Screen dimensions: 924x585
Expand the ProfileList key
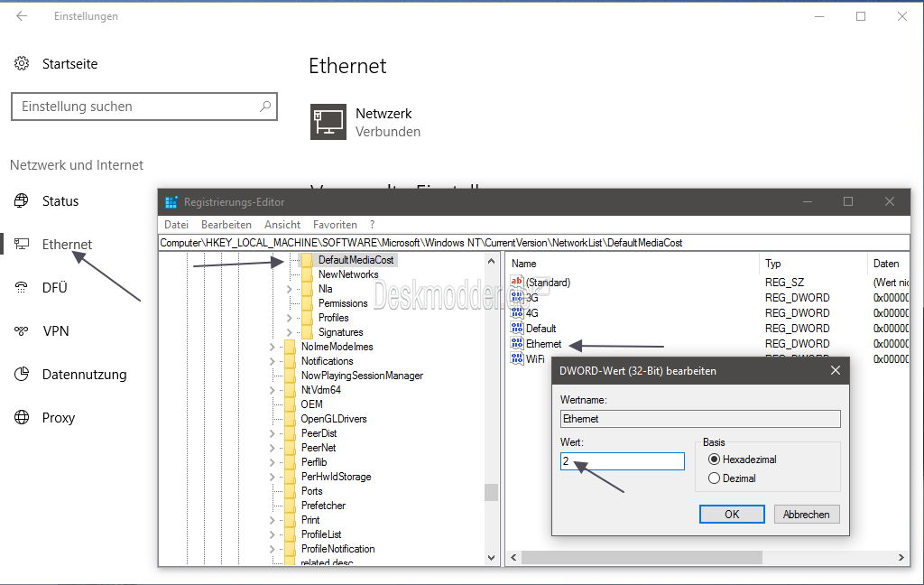click(273, 534)
